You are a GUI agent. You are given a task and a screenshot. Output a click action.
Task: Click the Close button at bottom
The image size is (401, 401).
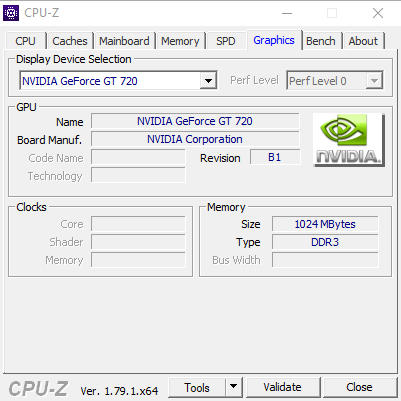359,387
